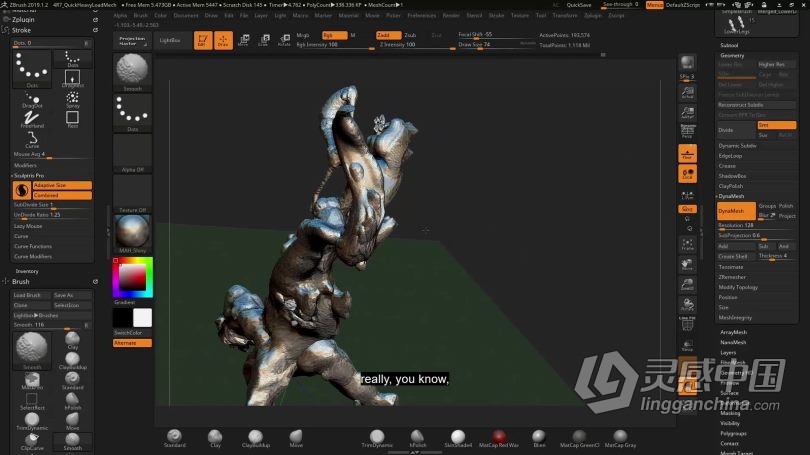810x455 pixels.
Task: Toggle Combined in Sculptris Pro
Action: (x=62, y=195)
